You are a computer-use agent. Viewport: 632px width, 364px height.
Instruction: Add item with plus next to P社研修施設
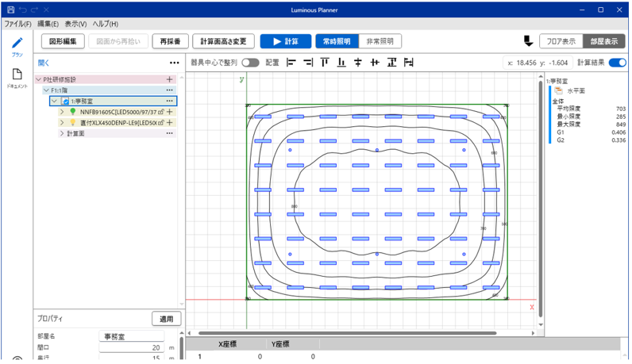point(169,79)
